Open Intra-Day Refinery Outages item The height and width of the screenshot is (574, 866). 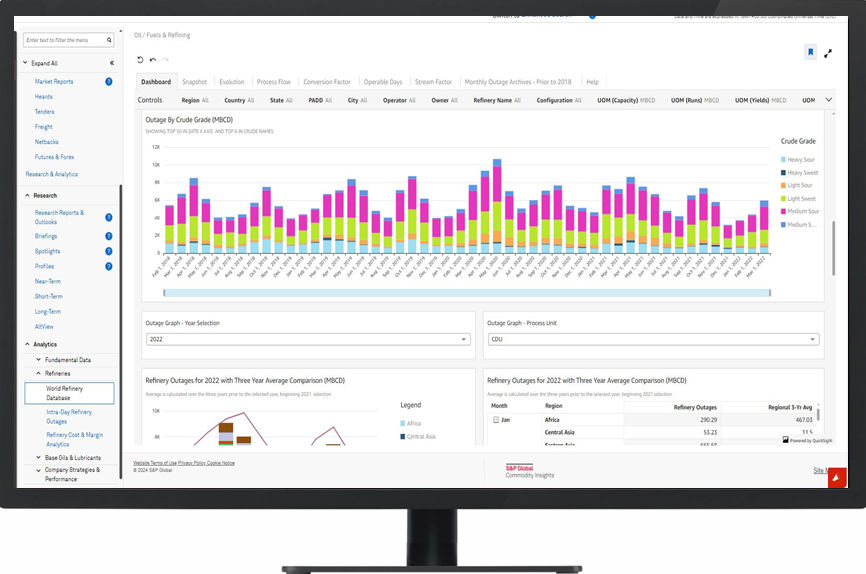tap(69, 417)
